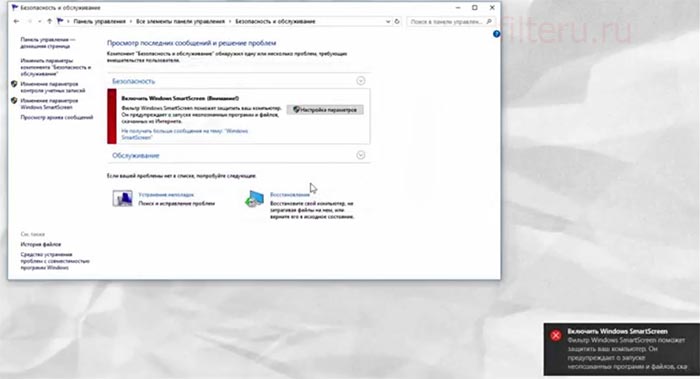Expand the 'Обслуживание' section chevron

[x=361, y=155]
